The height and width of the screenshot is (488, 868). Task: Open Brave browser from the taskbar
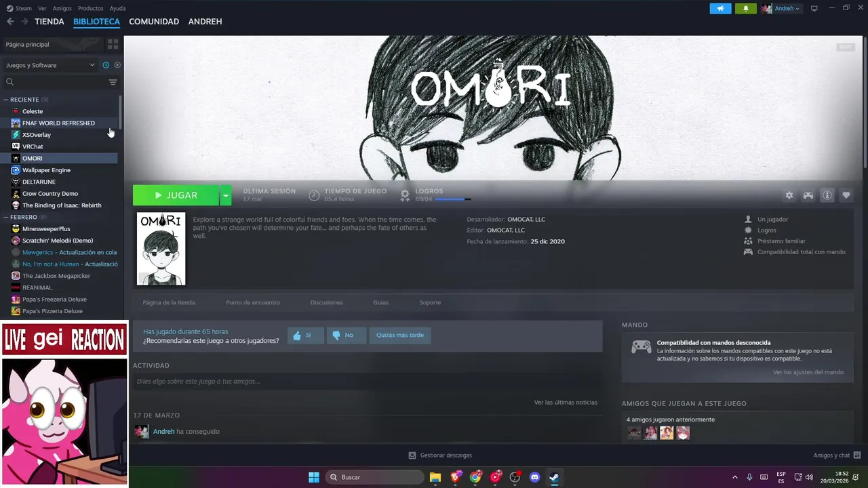pos(456,477)
